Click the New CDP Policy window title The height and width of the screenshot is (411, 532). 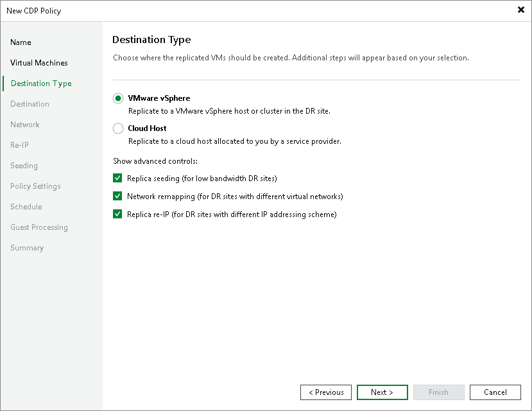(34, 11)
